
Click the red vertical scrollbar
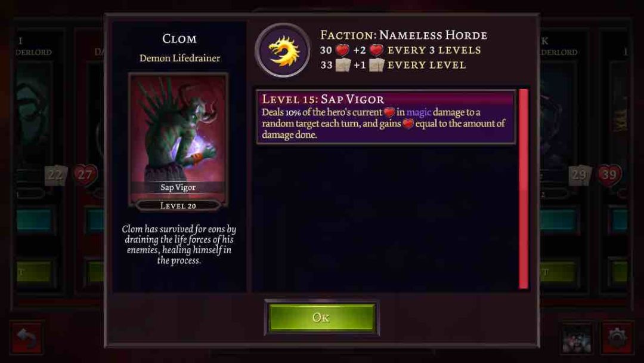(524, 189)
